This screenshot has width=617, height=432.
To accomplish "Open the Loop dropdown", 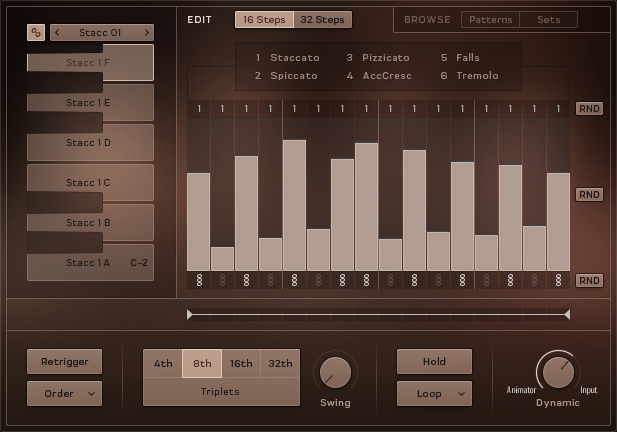I will tap(434, 394).
